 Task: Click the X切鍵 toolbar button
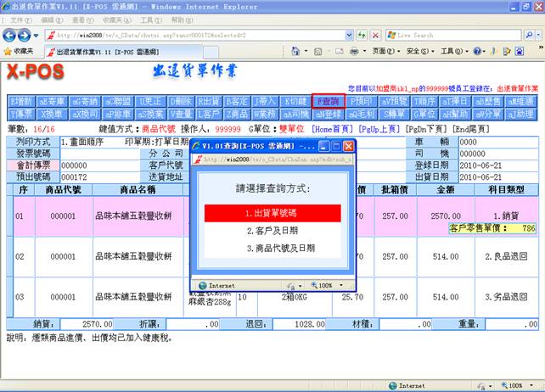298,100
